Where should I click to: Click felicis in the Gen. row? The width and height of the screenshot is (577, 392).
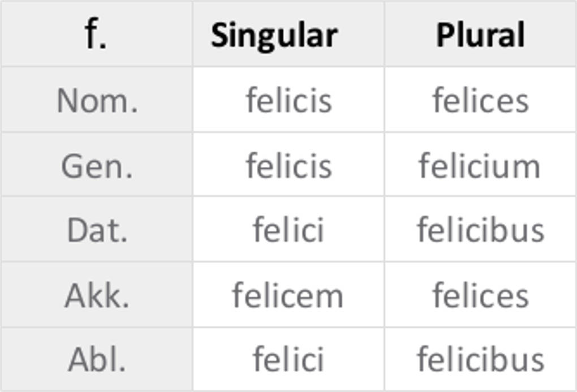(x=288, y=166)
